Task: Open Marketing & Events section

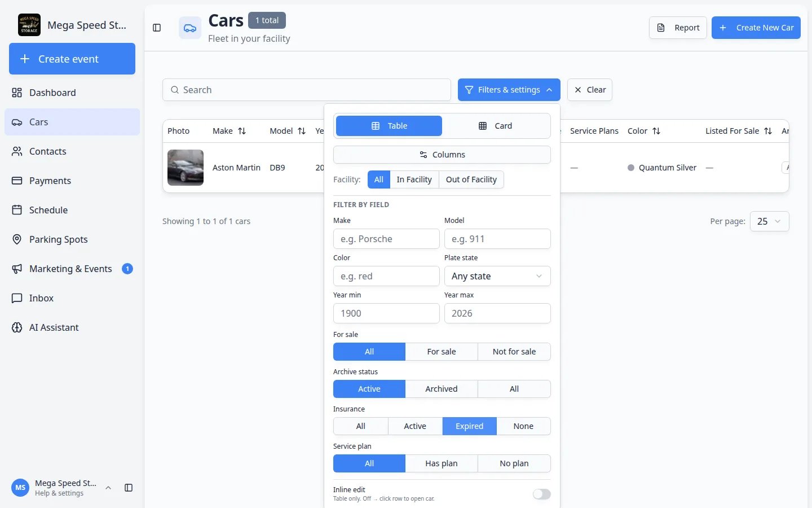Action: tap(72, 269)
